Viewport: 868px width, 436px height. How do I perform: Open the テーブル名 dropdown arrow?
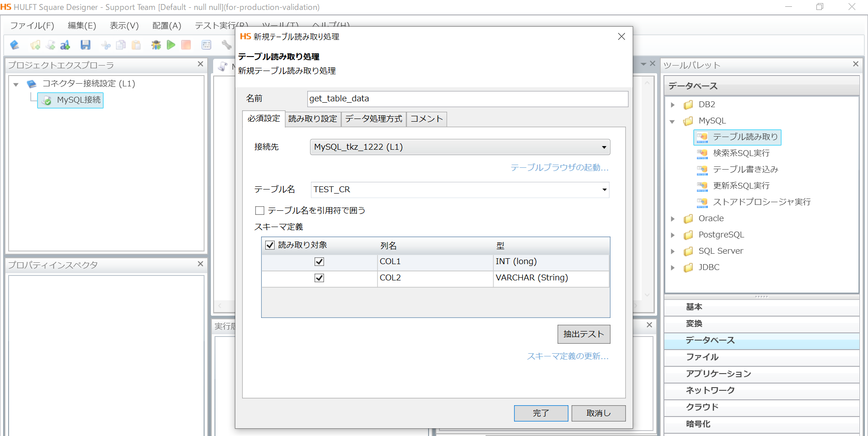tap(604, 190)
